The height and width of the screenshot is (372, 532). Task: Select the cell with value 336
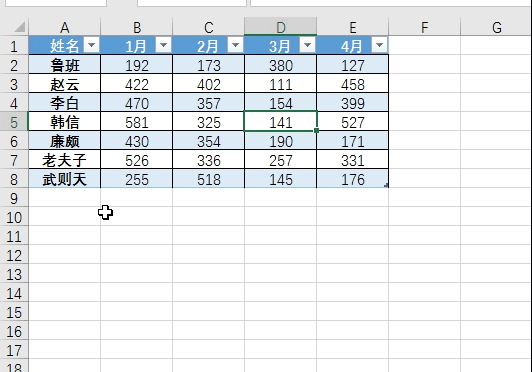click(x=208, y=160)
